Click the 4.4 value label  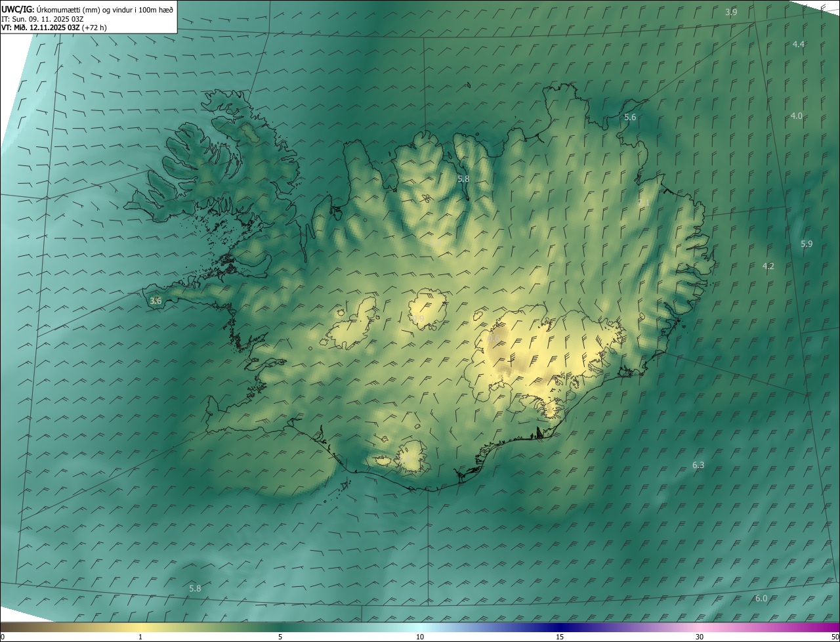click(799, 44)
